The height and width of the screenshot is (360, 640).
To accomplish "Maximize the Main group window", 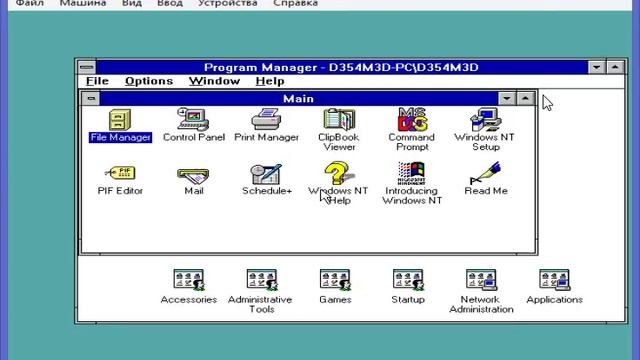I will pos(525,98).
